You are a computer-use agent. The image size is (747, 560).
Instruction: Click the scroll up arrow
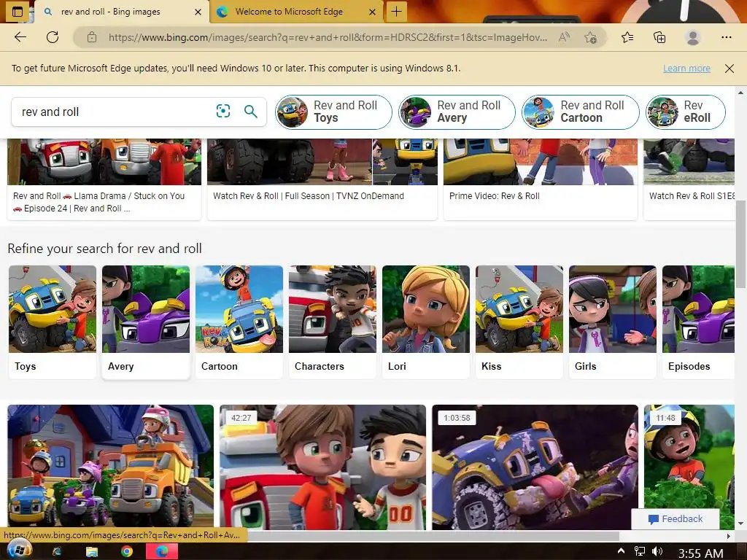tap(740, 93)
